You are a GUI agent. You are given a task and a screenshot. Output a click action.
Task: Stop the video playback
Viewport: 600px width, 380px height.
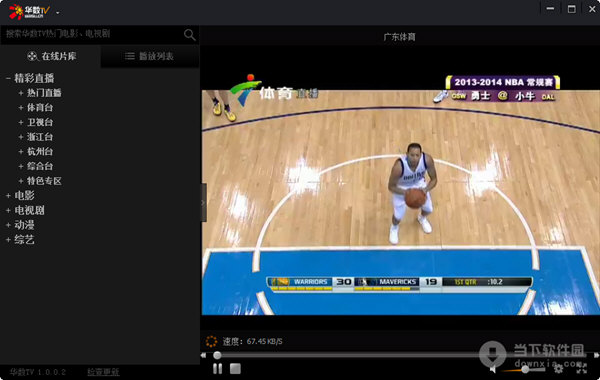[235, 369]
